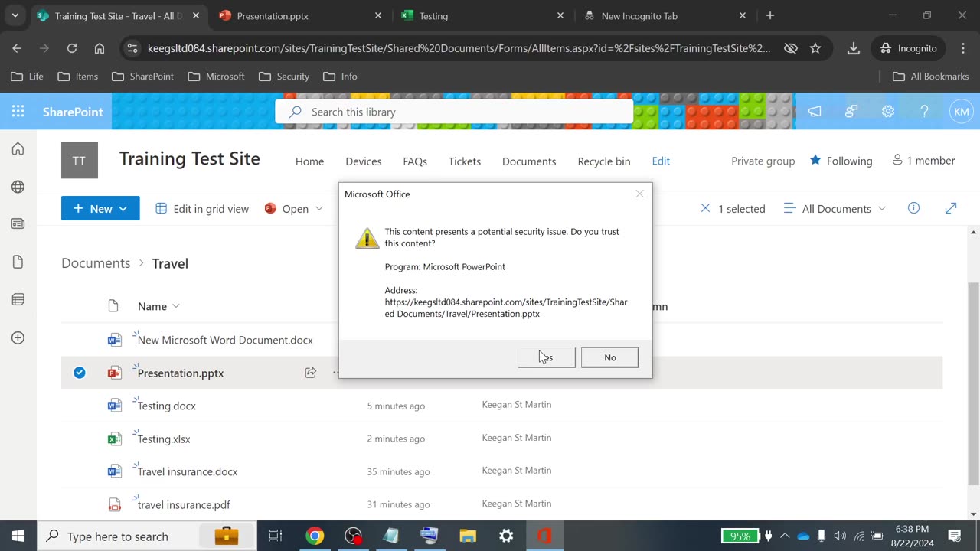Open New Microsoft Word Document.docx

coord(225,340)
